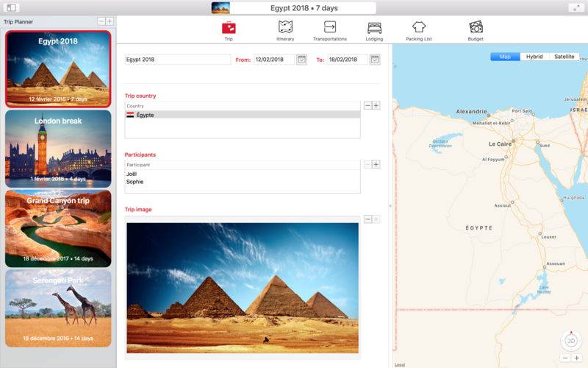Click the From date field 12/02/2018
Image resolution: width=588 pixels, height=368 pixels.
click(274, 60)
